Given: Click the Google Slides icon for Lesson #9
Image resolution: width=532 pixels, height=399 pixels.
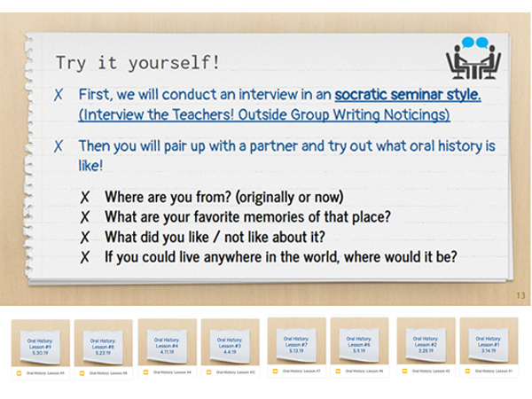Looking at the screenshot, I should click(x=18, y=372).
